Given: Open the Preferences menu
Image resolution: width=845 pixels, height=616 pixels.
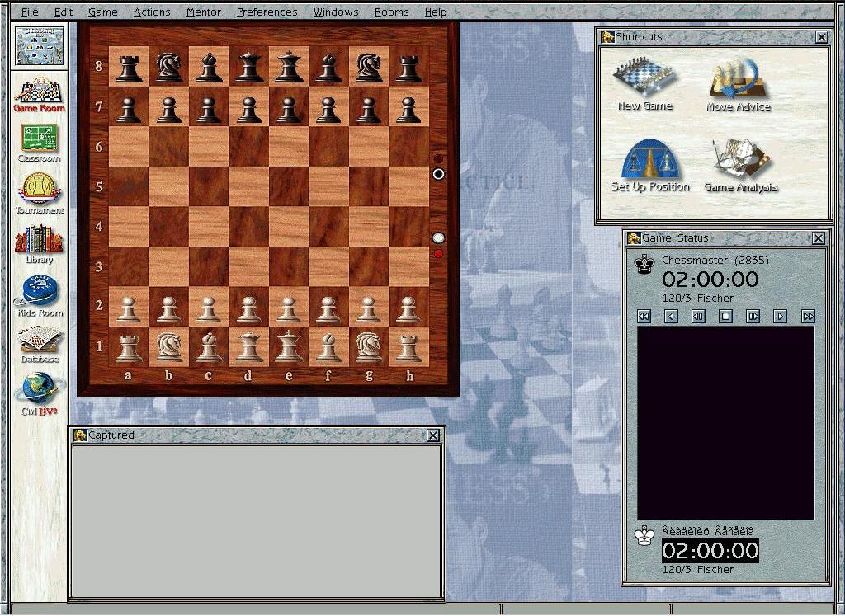Looking at the screenshot, I should (267, 12).
